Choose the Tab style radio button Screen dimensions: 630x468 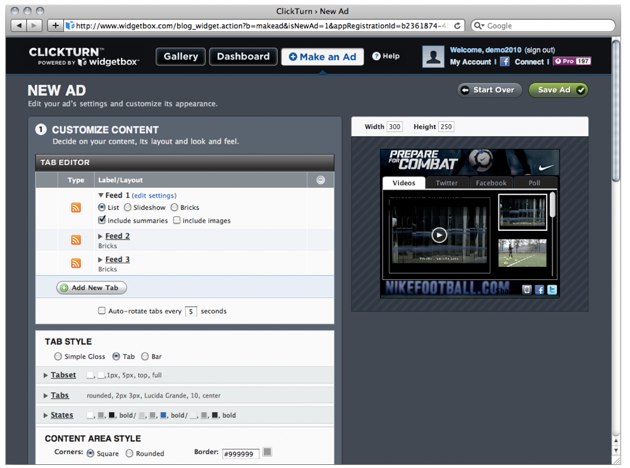[x=116, y=356]
